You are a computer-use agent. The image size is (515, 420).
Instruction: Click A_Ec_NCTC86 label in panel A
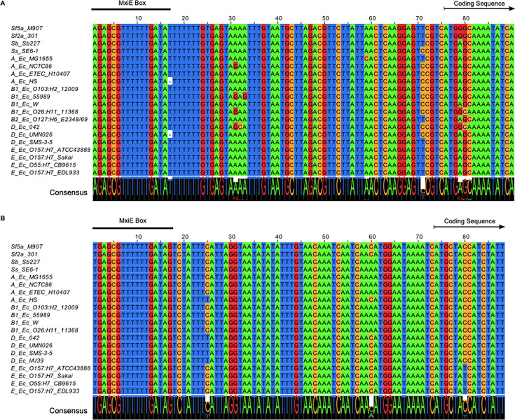32,66
